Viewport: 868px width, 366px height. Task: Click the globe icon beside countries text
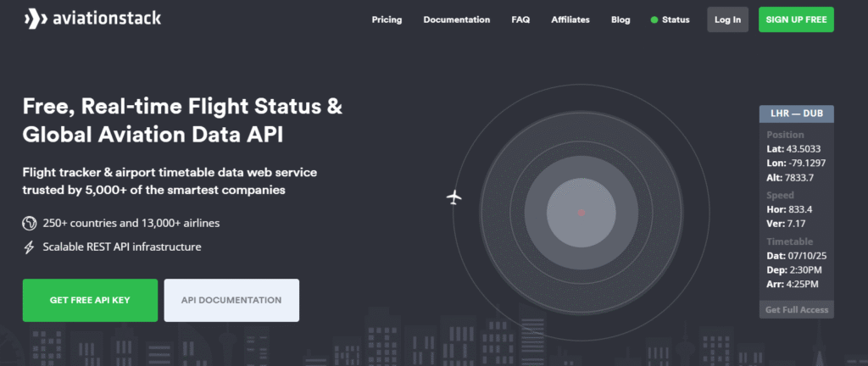[x=29, y=224]
